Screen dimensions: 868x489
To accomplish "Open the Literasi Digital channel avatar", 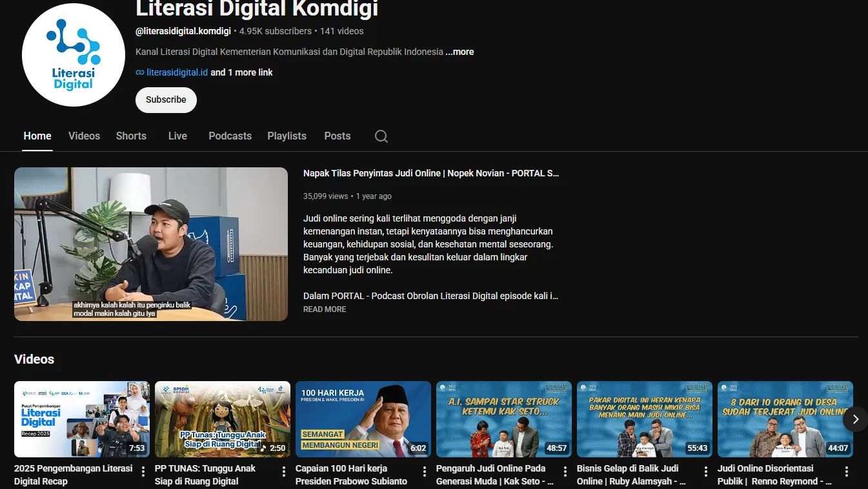I will (x=74, y=55).
